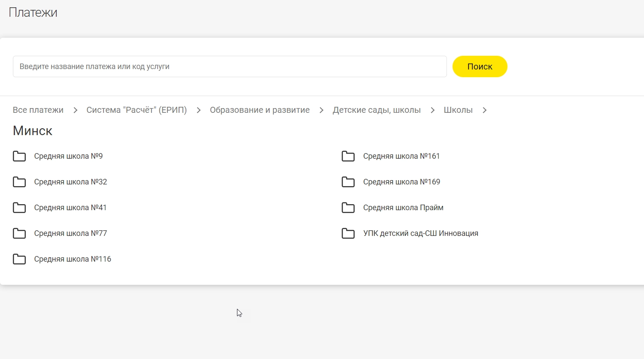Click chevron after Все платежи breadcrumb
This screenshot has height=359, width=644.
coord(75,110)
